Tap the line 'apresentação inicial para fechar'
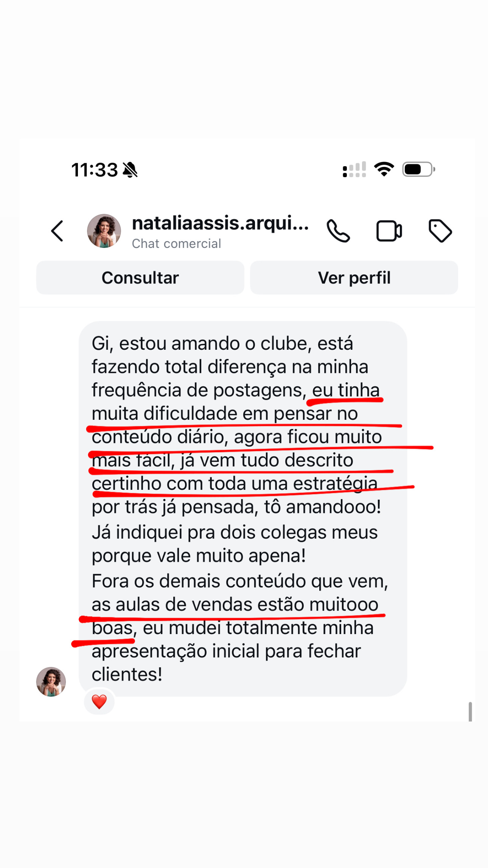Screen dimensions: 488x868 (226, 651)
